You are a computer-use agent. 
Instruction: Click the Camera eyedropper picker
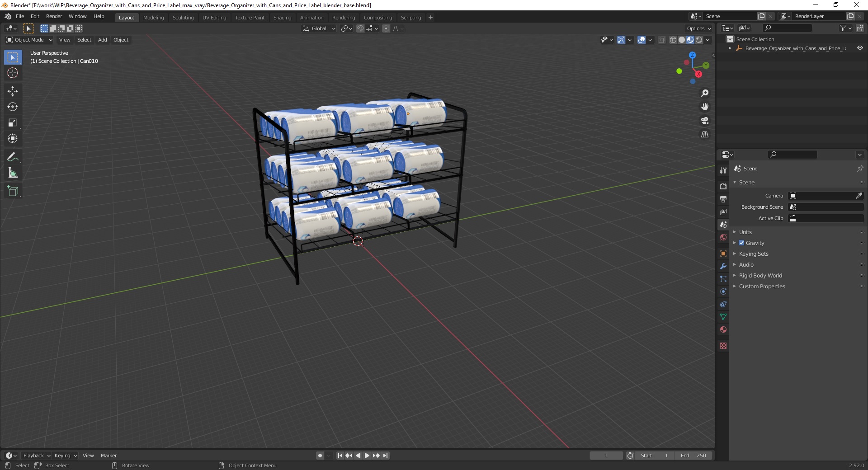tap(859, 196)
